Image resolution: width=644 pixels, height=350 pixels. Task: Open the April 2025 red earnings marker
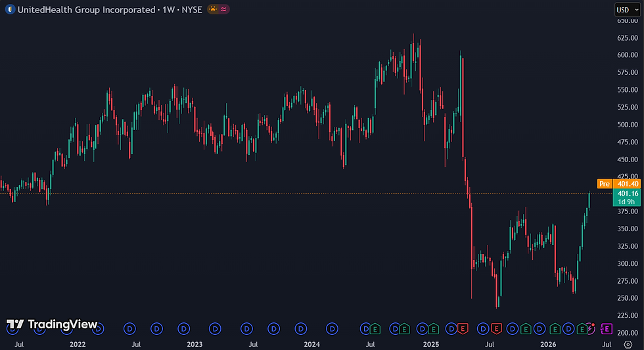463,329
